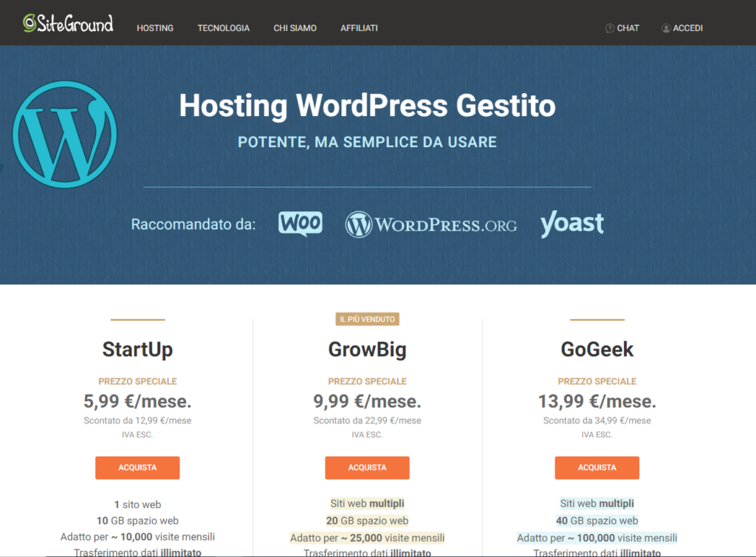Viewport: 756px width, 557px height.
Task: Click 'Scontato da 22,99 €/mese' text
Action: click(368, 420)
